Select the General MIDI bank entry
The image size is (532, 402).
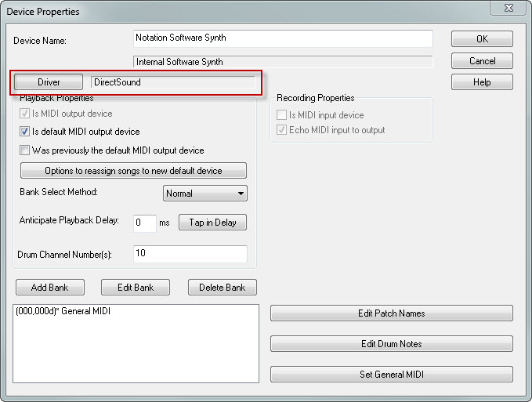tap(63, 311)
